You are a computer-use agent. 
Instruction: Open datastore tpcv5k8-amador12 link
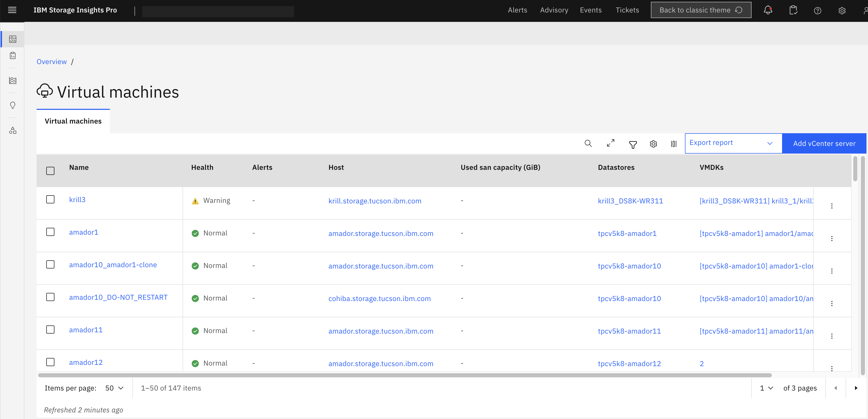pos(630,364)
